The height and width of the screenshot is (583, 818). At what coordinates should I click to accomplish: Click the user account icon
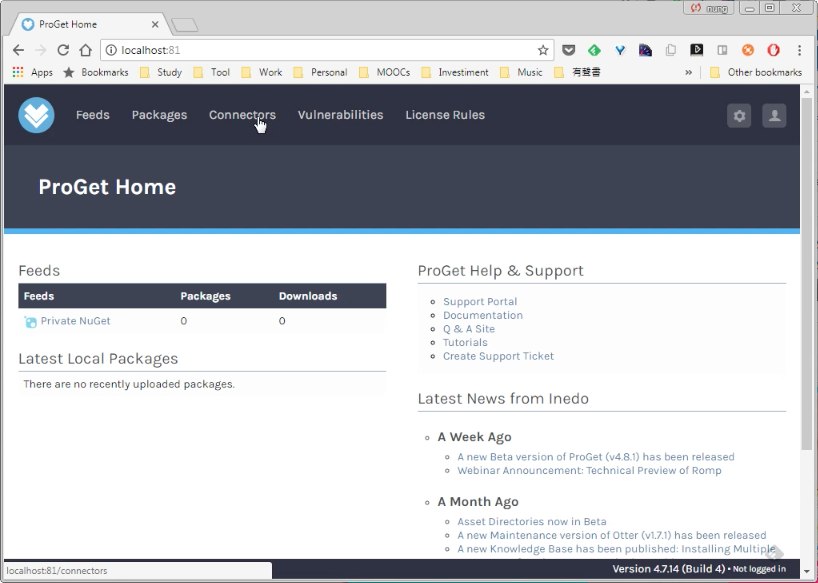[x=774, y=116]
